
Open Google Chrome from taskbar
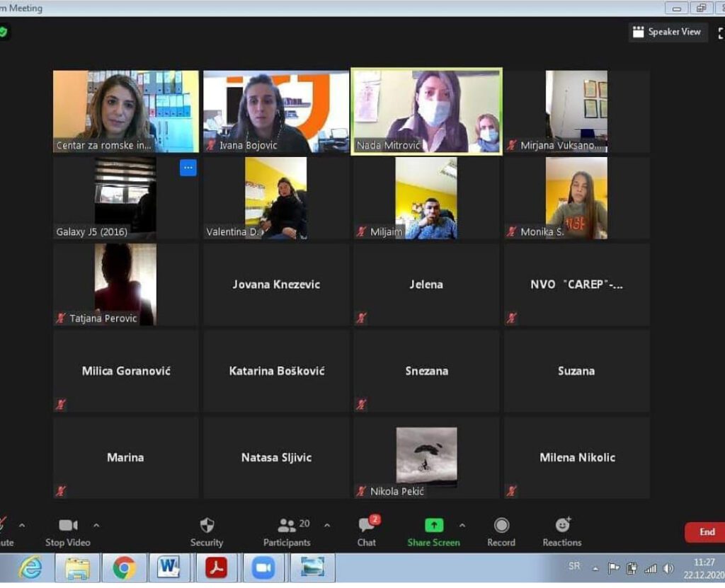[x=124, y=567]
